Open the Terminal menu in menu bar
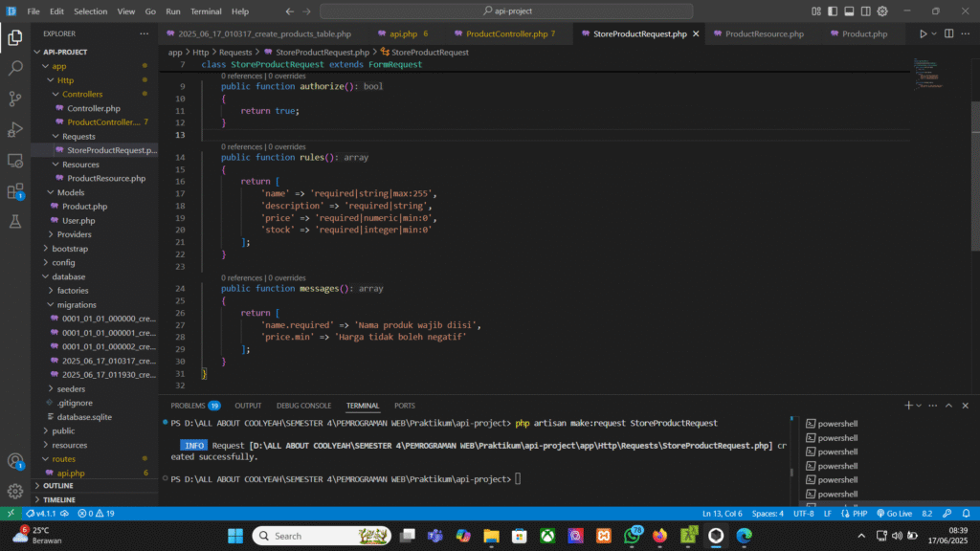 click(x=205, y=11)
